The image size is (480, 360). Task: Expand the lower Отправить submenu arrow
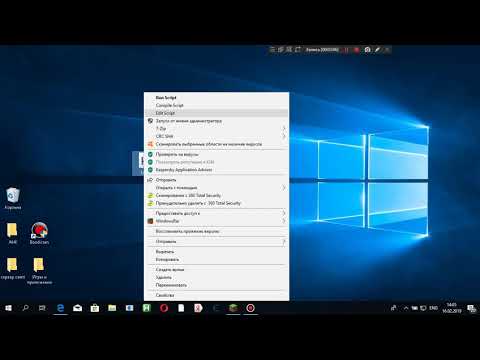tap(284, 241)
